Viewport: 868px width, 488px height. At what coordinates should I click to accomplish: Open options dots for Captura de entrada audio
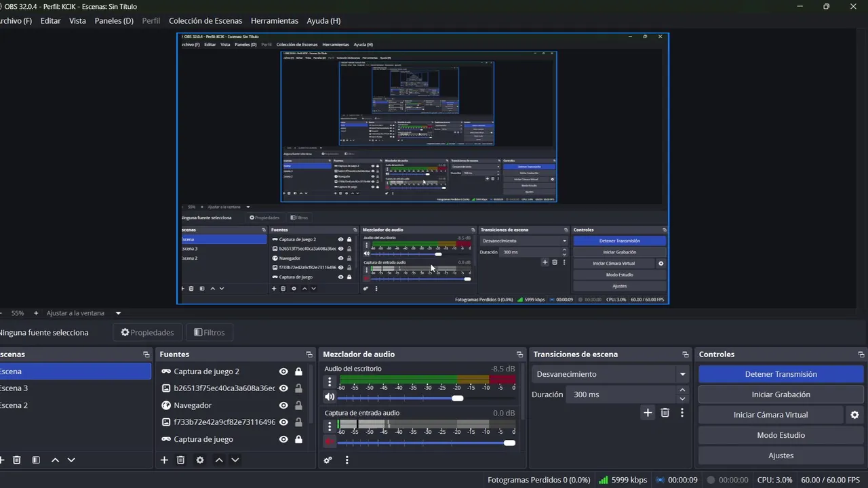[x=330, y=426]
